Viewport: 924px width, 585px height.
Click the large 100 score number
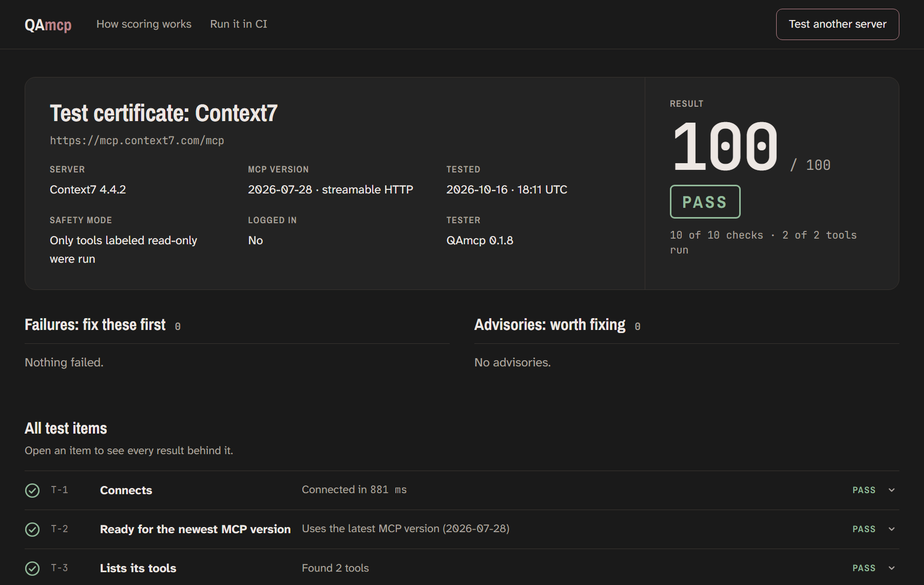point(725,146)
